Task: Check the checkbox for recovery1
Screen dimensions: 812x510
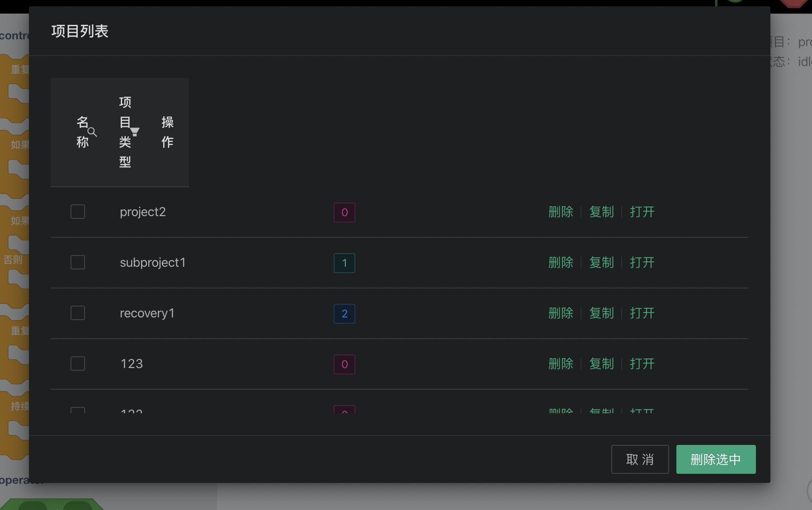Action: click(x=77, y=312)
